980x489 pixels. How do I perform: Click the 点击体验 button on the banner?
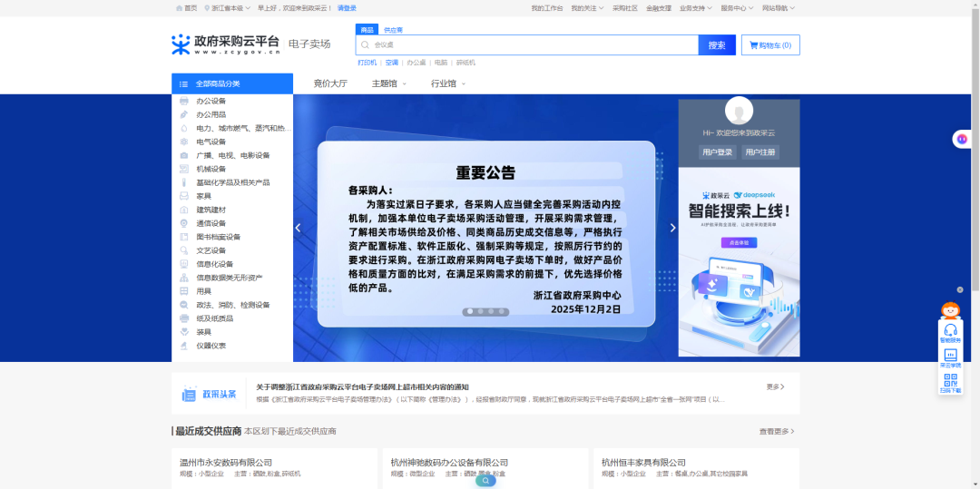click(x=739, y=243)
